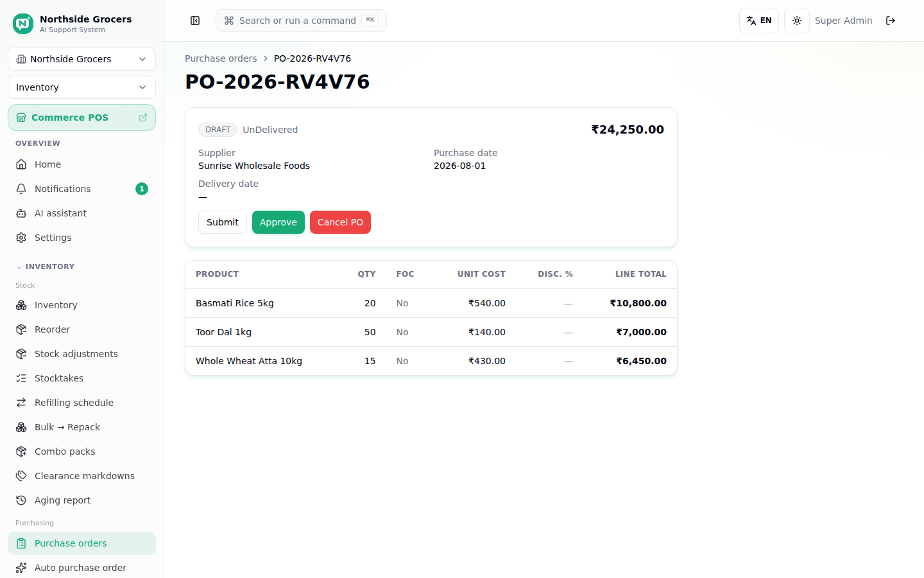The width and height of the screenshot is (924, 578).
Task: Click the UNIT COST column header
Action: (x=481, y=274)
